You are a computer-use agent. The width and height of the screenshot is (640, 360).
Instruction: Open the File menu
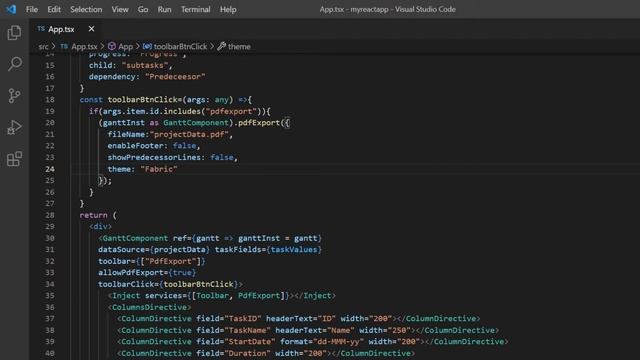coord(32,9)
